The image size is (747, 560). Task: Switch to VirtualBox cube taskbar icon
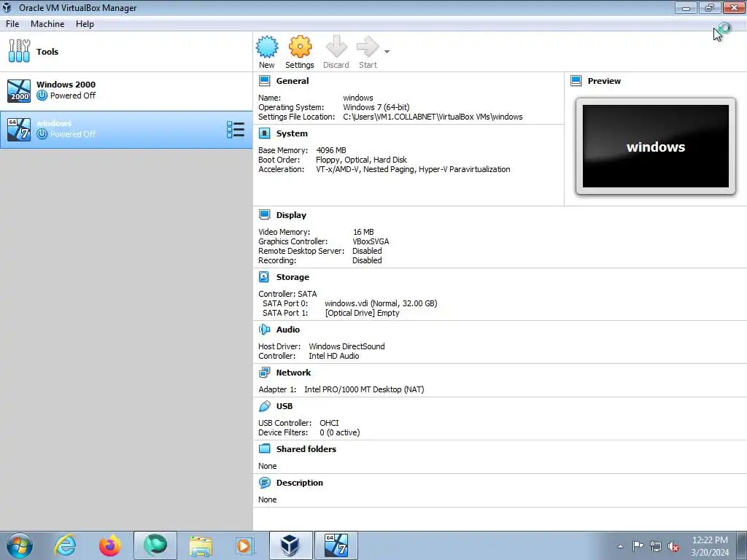pyautogui.click(x=290, y=545)
